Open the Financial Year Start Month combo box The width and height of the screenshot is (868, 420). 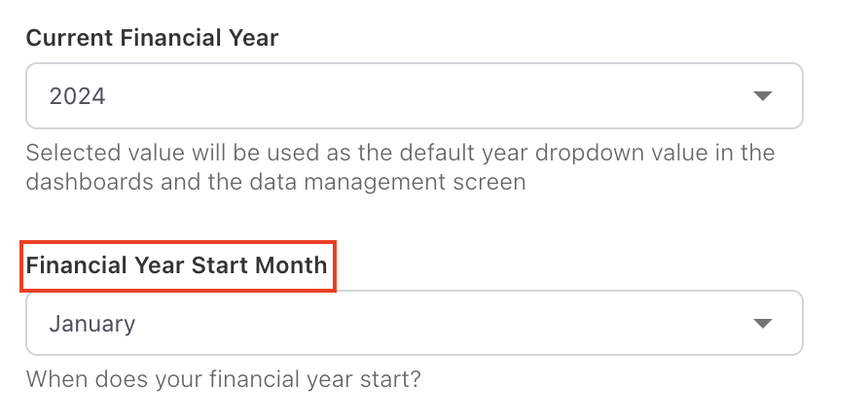click(x=414, y=323)
